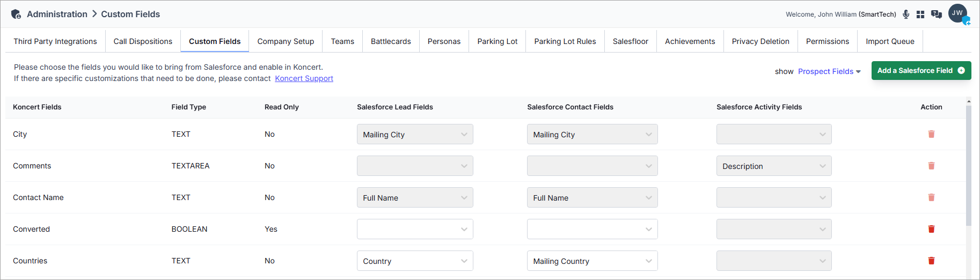The width and height of the screenshot is (980, 280).
Task: Click the Administration breadcrumb
Action: pyautogui.click(x=57, y=14)
